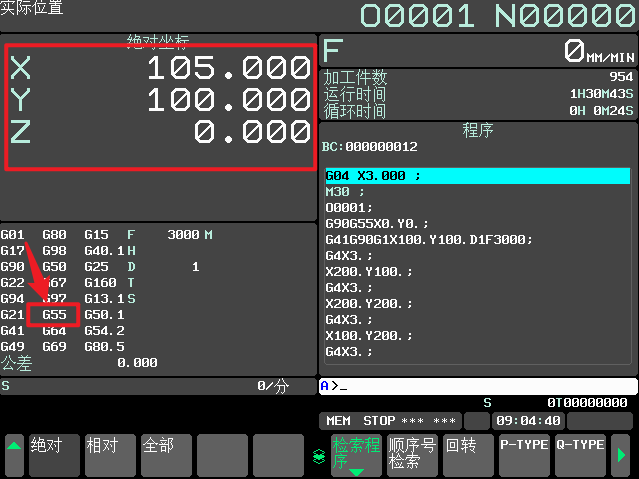Click the X 105.000 coordinate value
639x479 pixels.
click(x=229, y=68)
